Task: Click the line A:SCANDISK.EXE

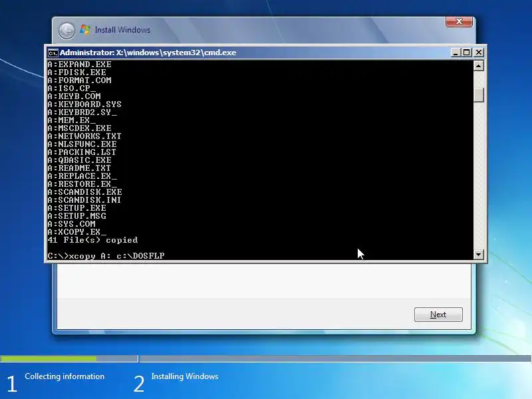Action: coord(85,192)
